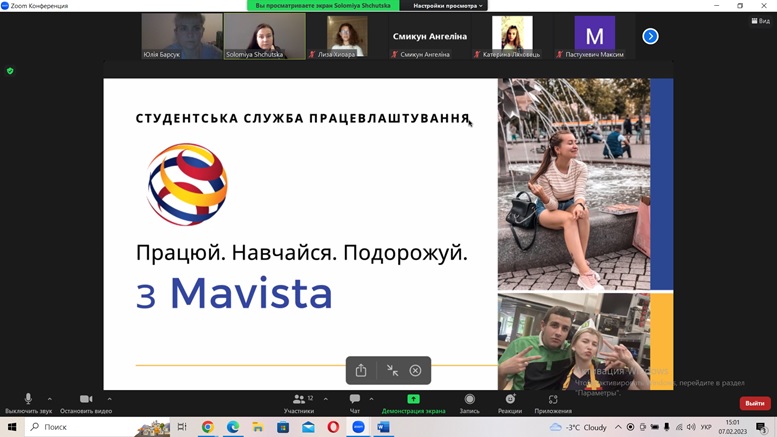Open the Реакции reactions menu
Viewport: 777px width, 437px height.
(x=510, y=403)
